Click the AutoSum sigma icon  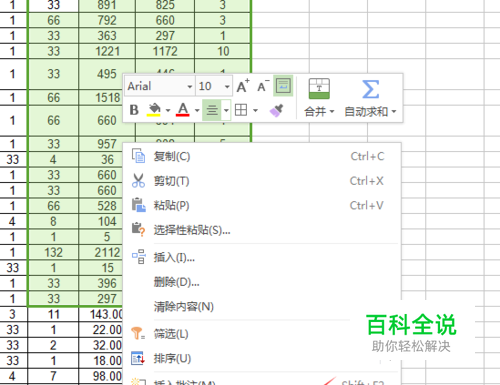click(x=370, y=89)
